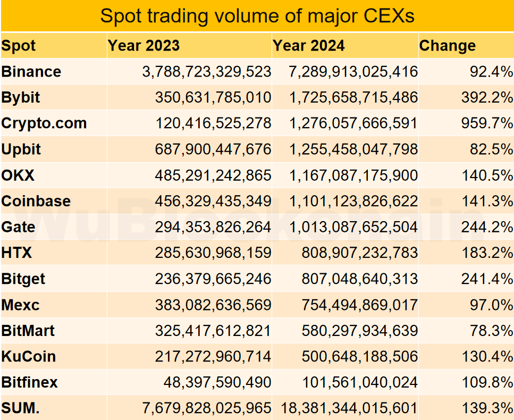Select the Crypto.com exchange name

coord(44,123)
